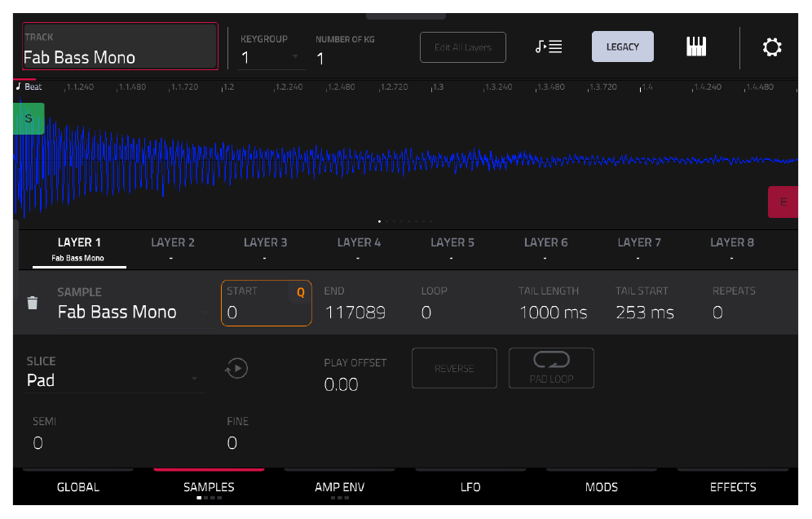Select the Semi tuning value

click(38, 443)
